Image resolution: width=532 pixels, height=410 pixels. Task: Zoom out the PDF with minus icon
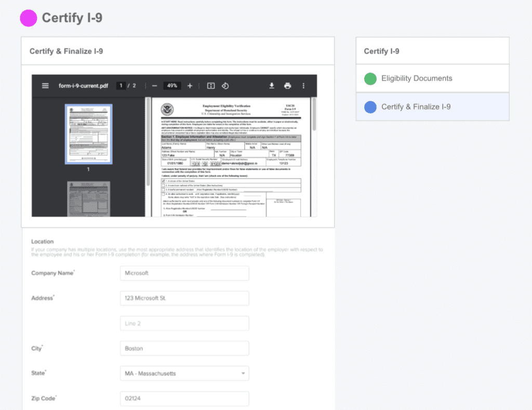tap(155, 86)
